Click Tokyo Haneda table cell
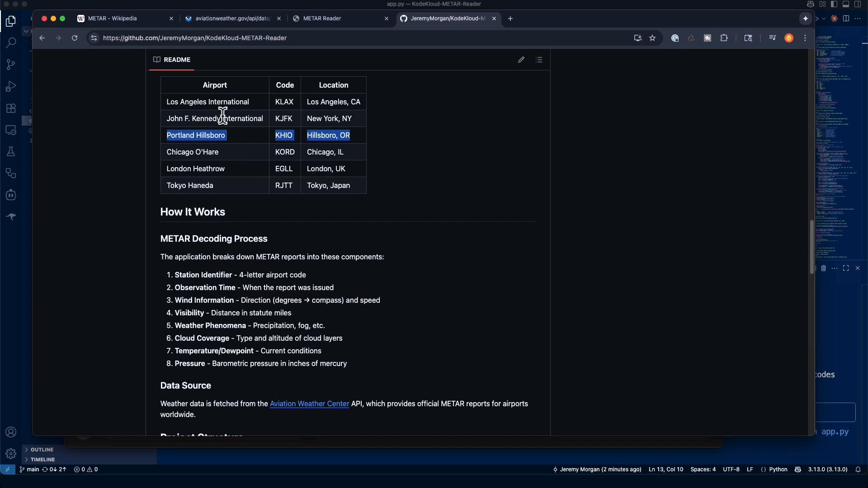 pos(215,186)
